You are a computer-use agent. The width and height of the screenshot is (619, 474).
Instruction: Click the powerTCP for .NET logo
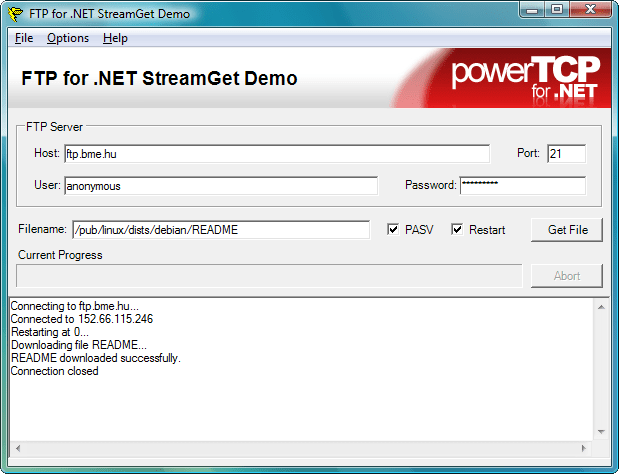coord(525,81)
